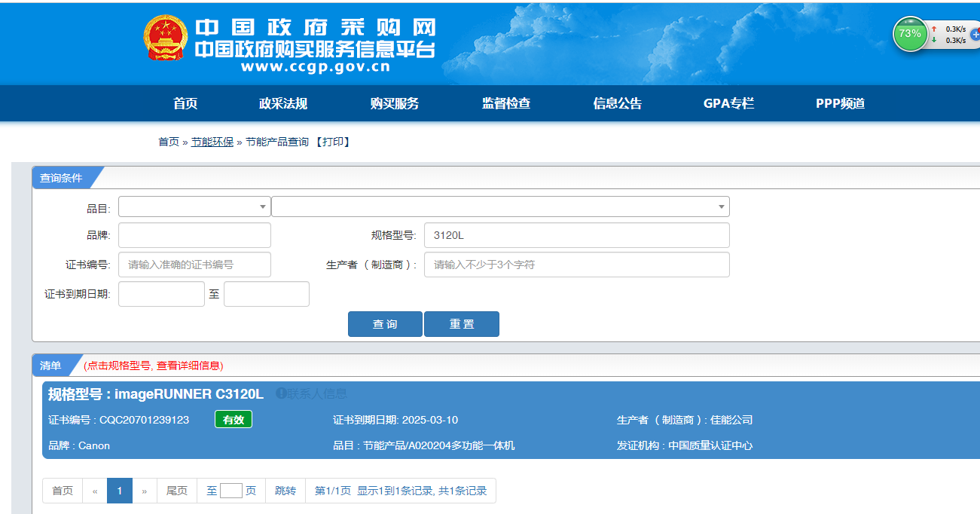
Task: Focus the 证书编号 certificate number field
Action: point(194,265)
